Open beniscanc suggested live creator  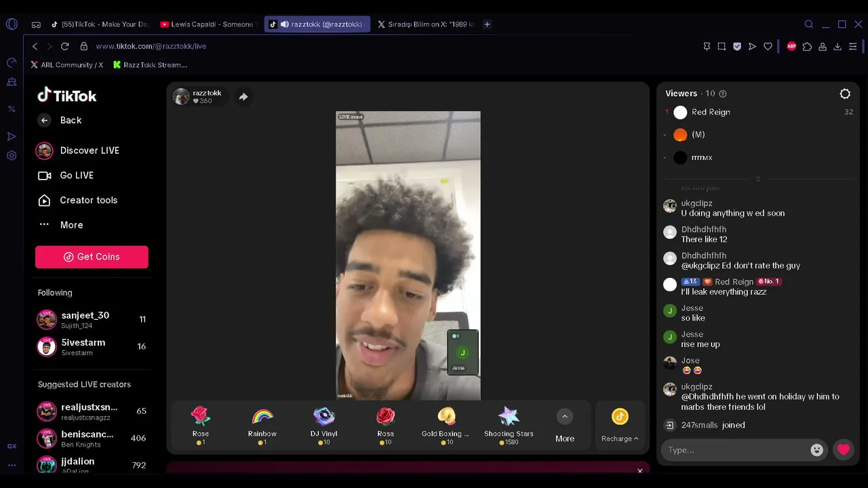click(92, 438)
